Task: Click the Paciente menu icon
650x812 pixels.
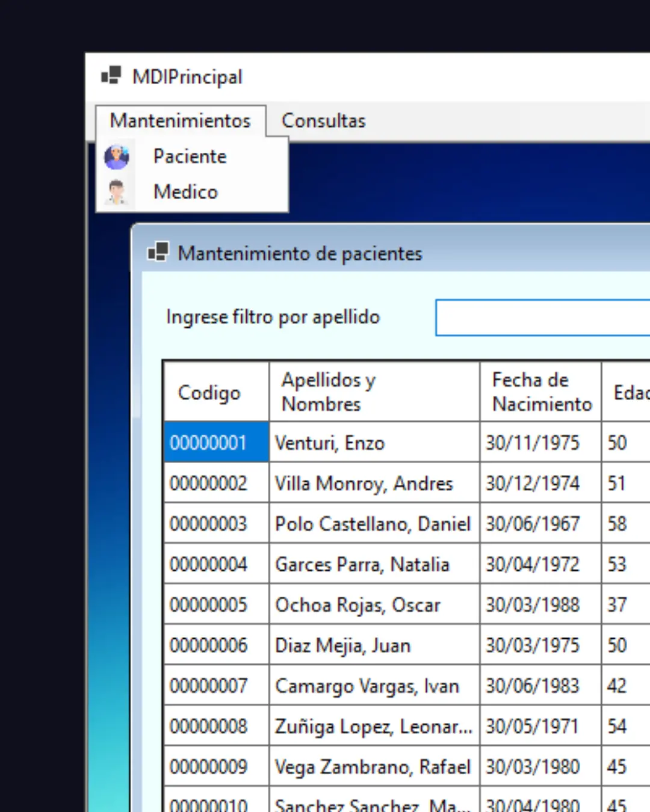Action: click(117, 157)
